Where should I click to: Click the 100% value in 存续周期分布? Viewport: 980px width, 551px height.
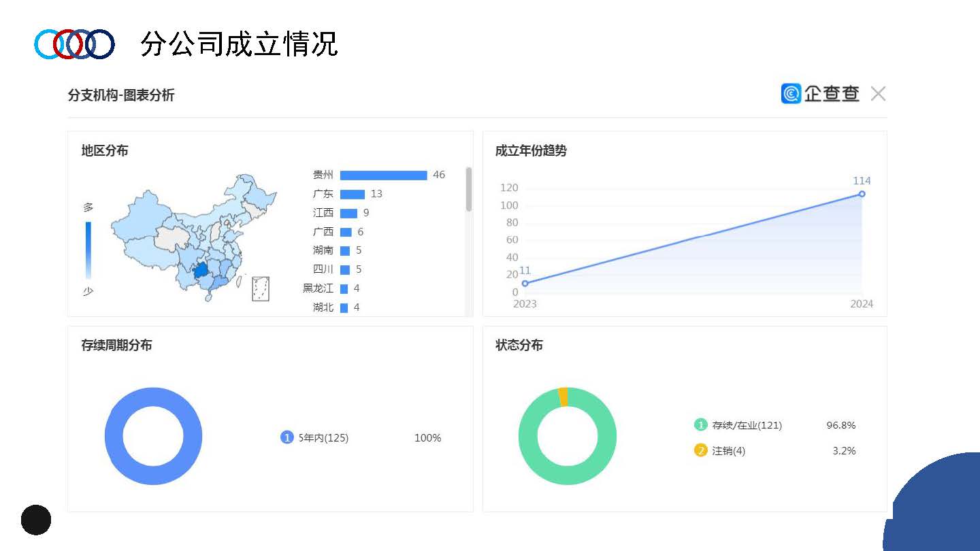(427, 438)
